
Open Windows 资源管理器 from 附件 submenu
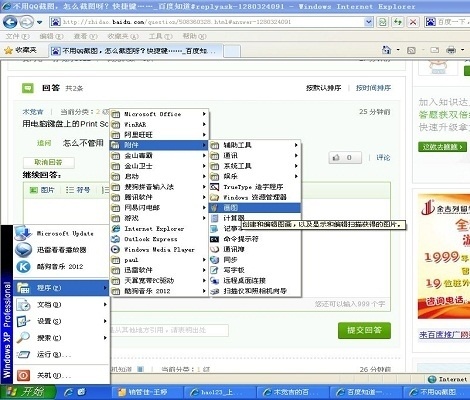255,197
